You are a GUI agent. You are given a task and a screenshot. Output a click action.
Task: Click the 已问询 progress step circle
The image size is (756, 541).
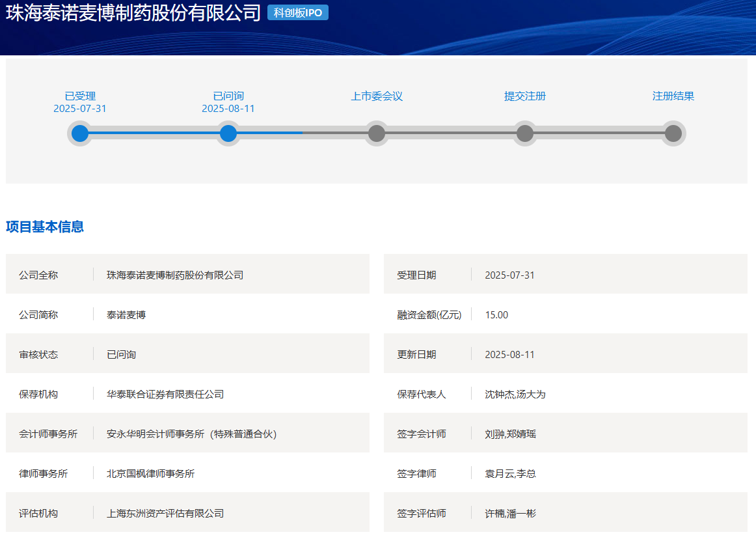pos(228,133)
